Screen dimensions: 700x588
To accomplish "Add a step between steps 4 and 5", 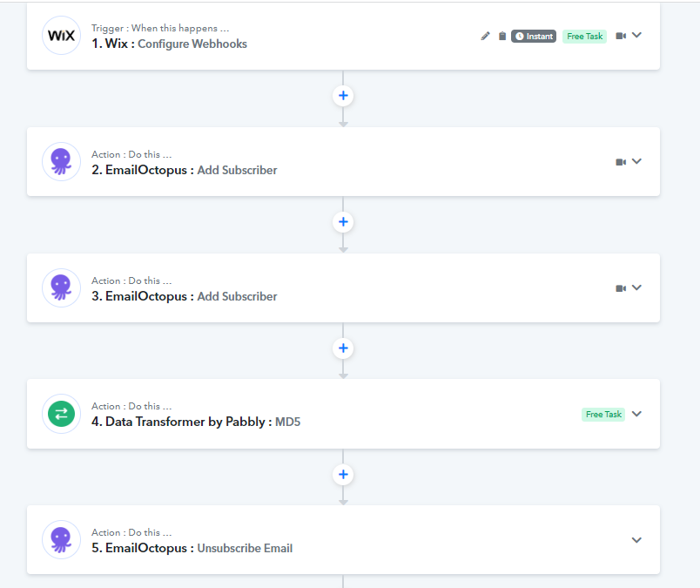I will tap(343, 475).
